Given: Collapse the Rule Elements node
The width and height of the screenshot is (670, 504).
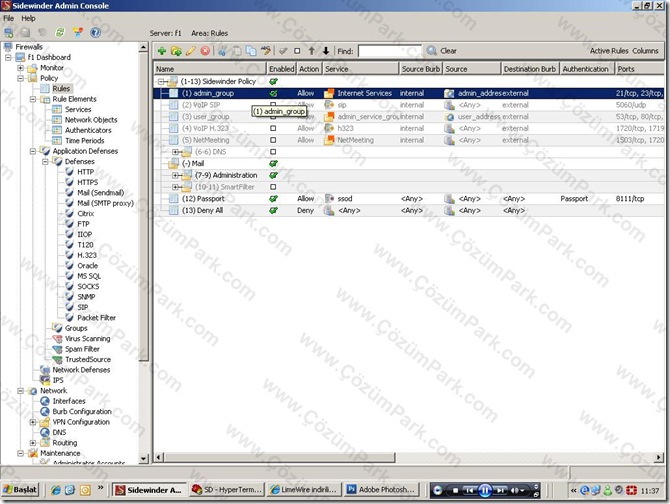Looking at the screenshot, I should click(33, 99).
